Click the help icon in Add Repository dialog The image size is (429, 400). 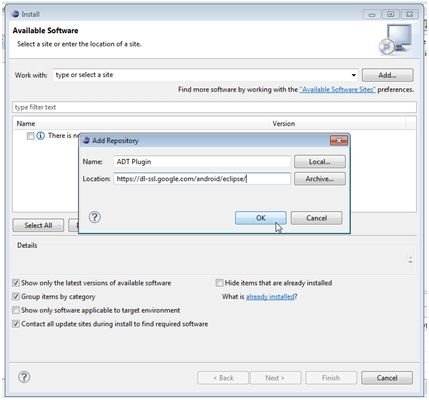(x=95, y=217)
